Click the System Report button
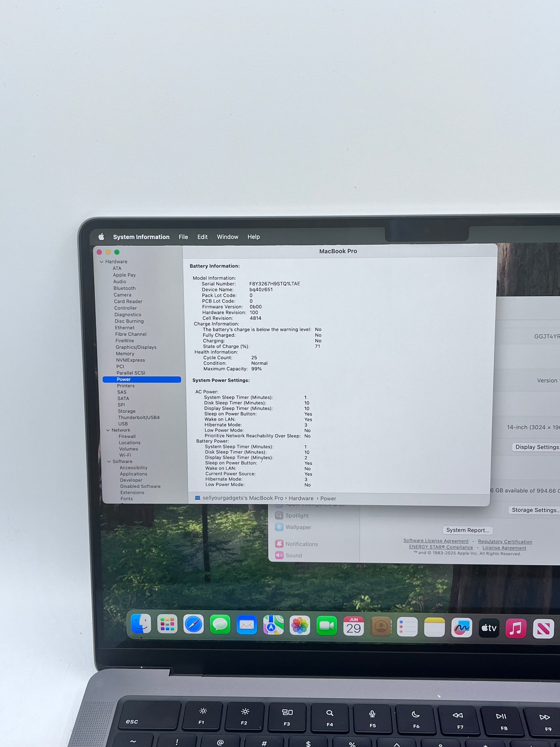The image size is (560, 747). point(468,530)
